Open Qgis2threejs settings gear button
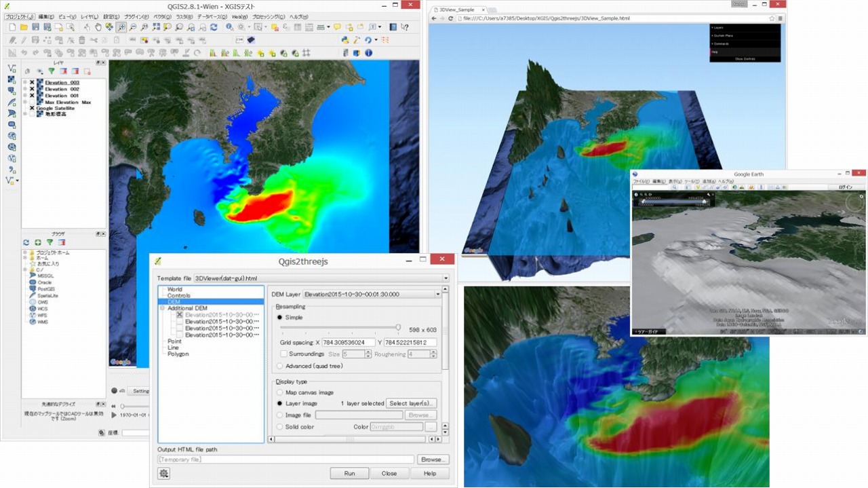868x488 pixels. point(163,474)
